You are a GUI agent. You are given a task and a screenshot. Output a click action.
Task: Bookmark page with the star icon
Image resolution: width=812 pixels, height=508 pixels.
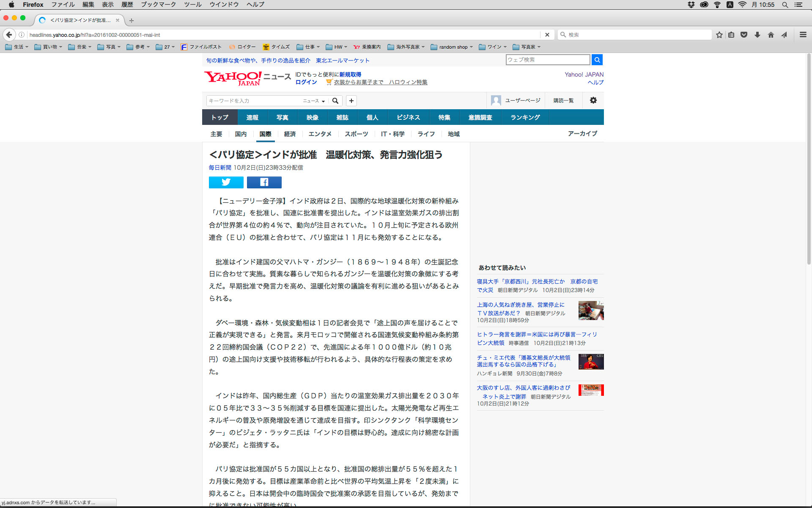coord(719,35)
